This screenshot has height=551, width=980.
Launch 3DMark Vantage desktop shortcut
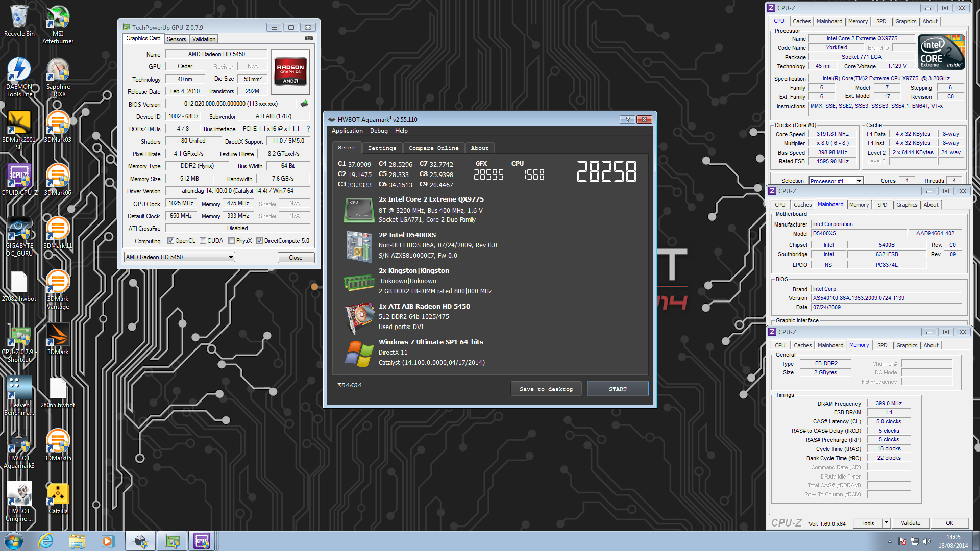58,289
